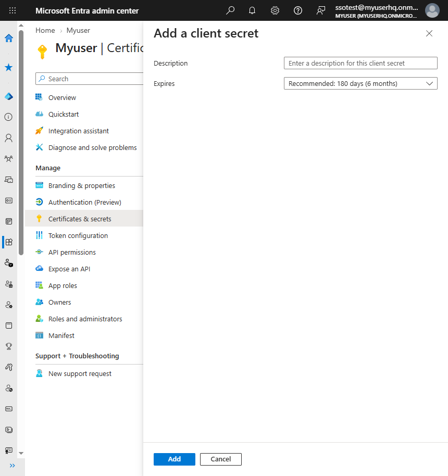
Task: Open the notifications bell
Action: (252, 10)
